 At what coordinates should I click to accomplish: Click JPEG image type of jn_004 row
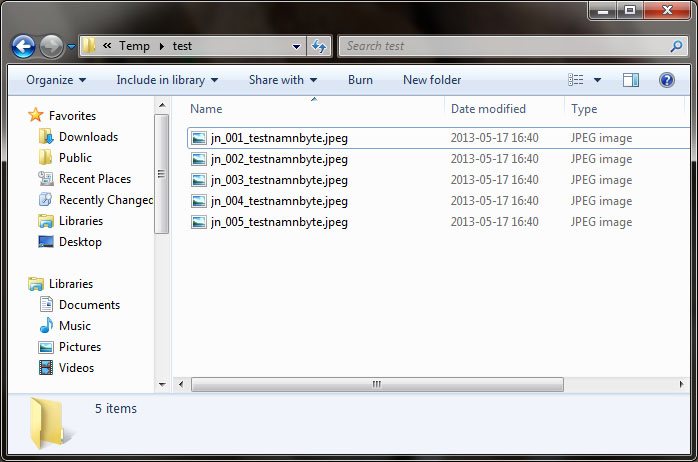(x=601, y=201)
